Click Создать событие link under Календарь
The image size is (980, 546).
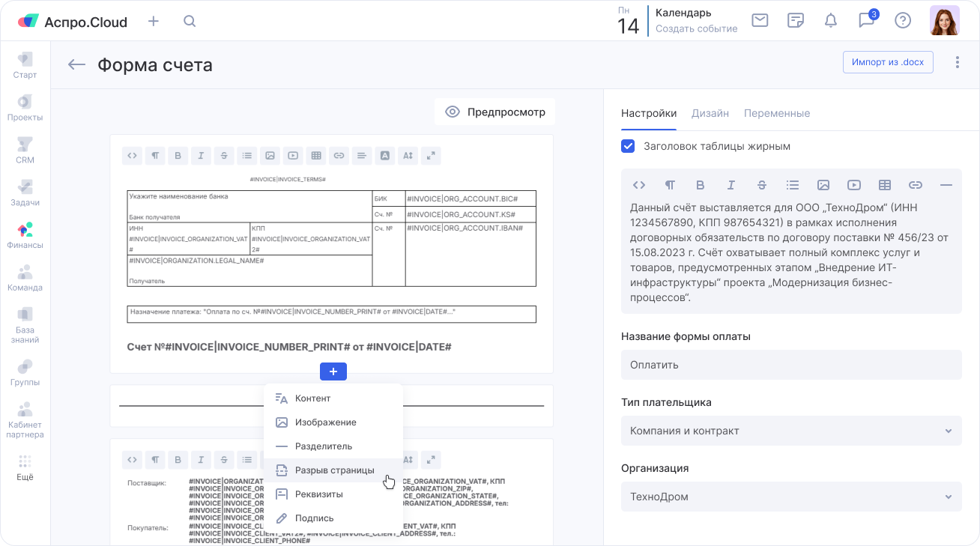click(696, 28)
